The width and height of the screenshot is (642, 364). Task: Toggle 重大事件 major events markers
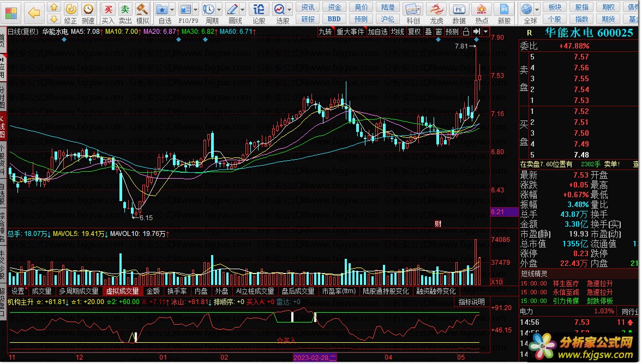click(350, 32)
